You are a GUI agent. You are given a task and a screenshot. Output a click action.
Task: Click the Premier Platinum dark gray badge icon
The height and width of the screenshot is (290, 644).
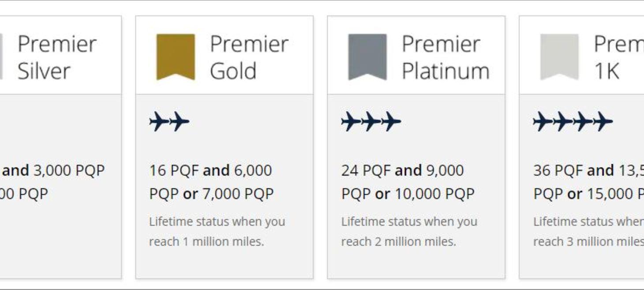[367, 56]
